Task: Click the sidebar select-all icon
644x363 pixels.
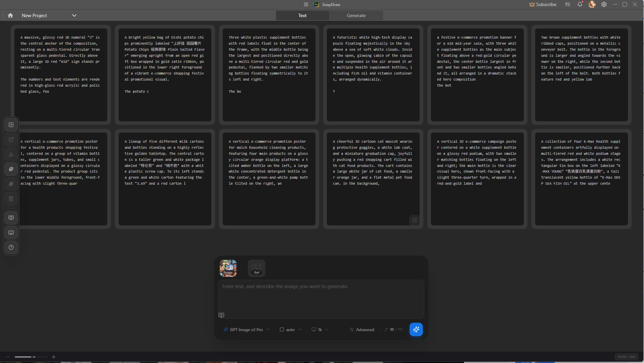Action: [x=11, y=169]
